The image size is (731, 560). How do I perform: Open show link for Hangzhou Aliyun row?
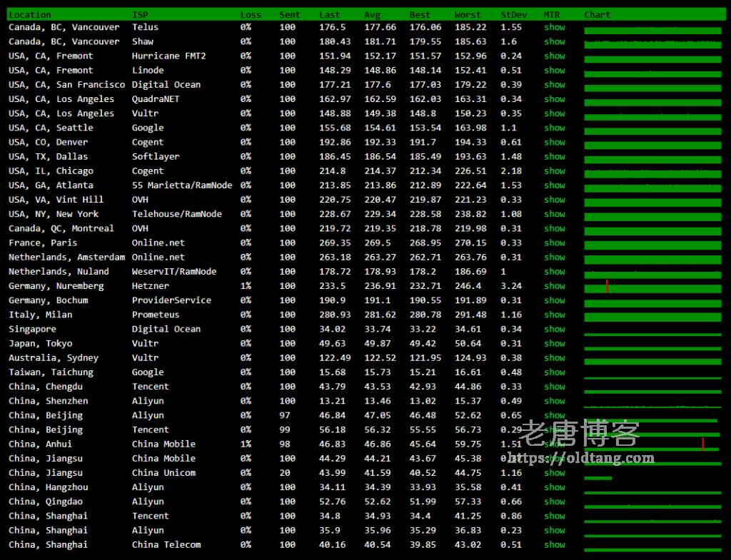click(x=554, y=487)
